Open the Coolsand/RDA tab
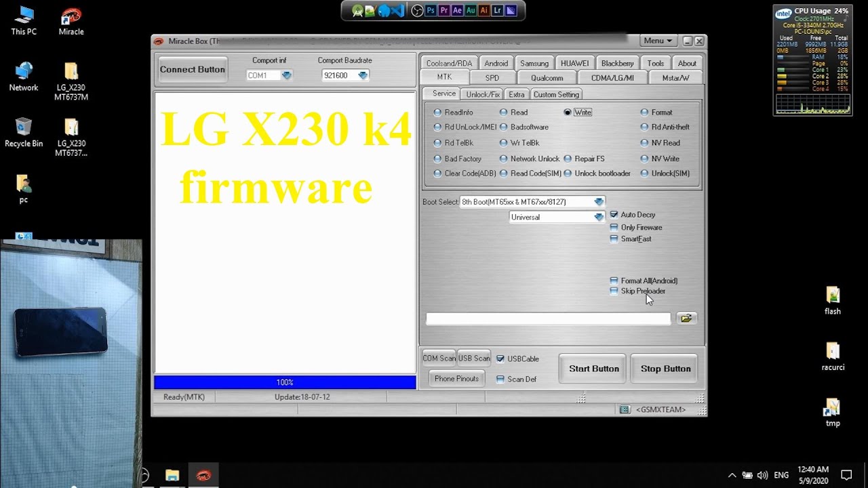 point(449,63)
